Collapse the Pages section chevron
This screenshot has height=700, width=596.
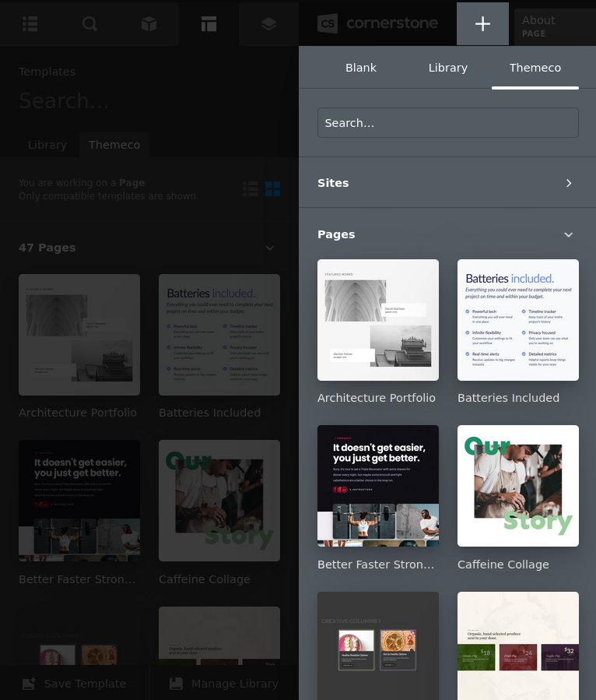coord(568,235)
